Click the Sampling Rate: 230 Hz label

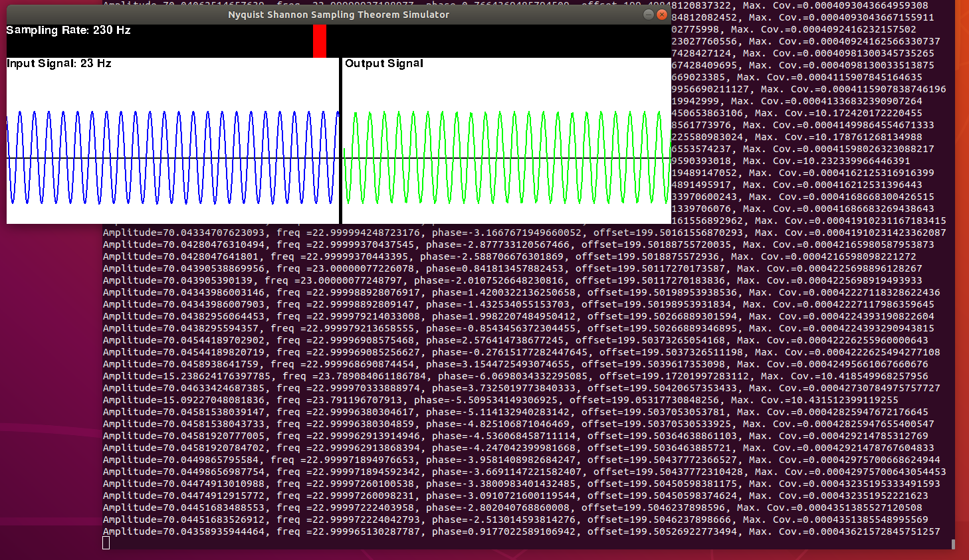click(68, 31)
